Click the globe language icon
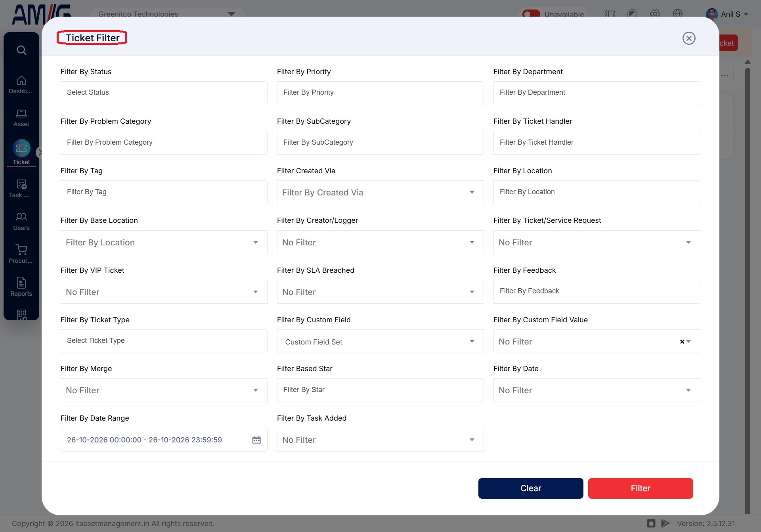 click(x=678, y=13)
